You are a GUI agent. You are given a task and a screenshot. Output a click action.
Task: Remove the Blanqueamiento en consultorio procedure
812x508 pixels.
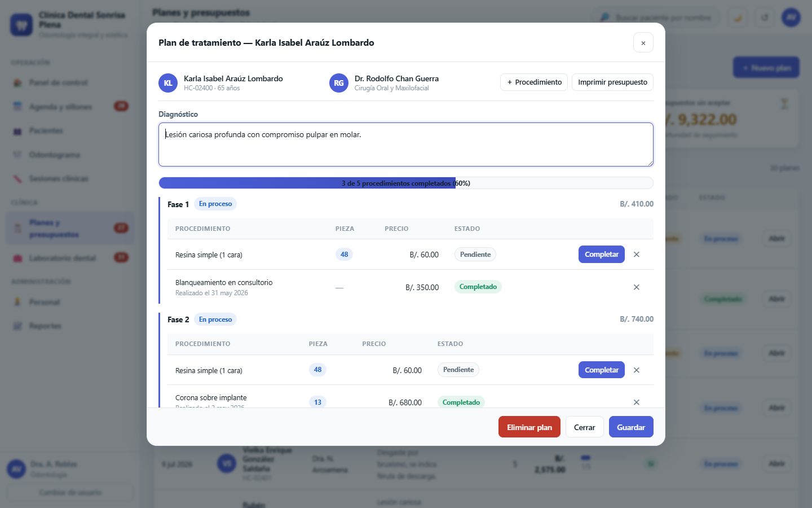coord(637,287)
